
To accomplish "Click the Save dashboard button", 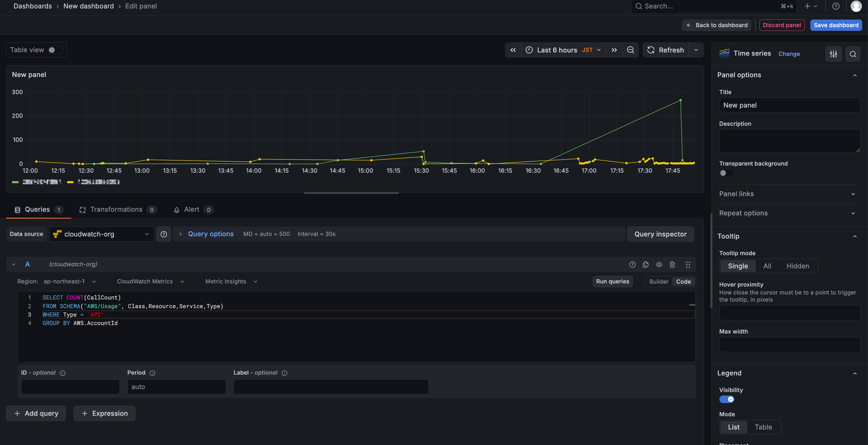I will tap(836, 25).
